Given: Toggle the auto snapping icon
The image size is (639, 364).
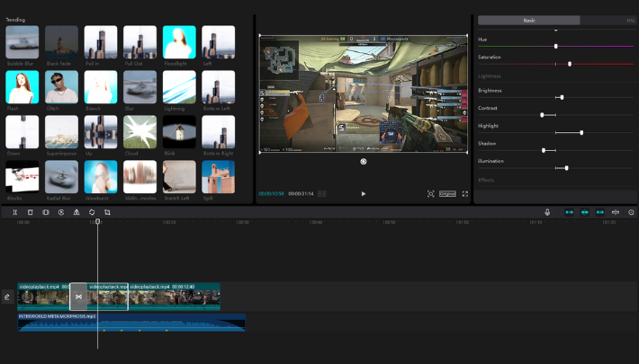Looking at the screenshot, I should pyautogui.click(x=585, y=212).
